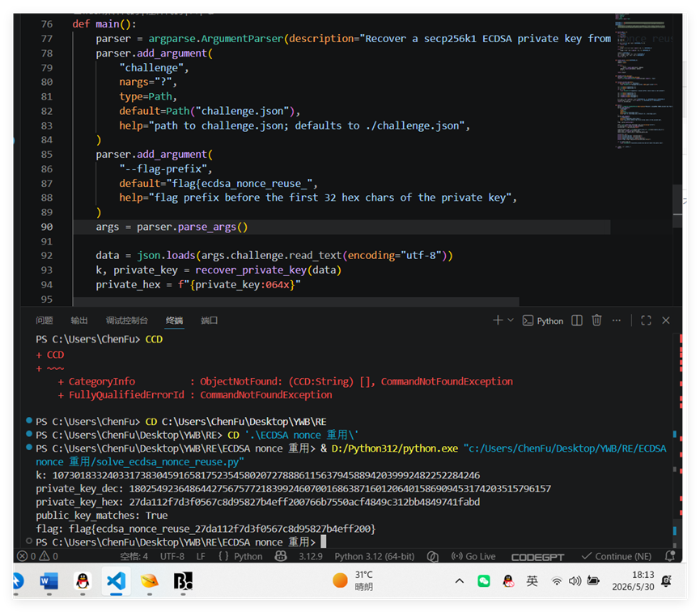Switch input method via 英 indicator

532,581
